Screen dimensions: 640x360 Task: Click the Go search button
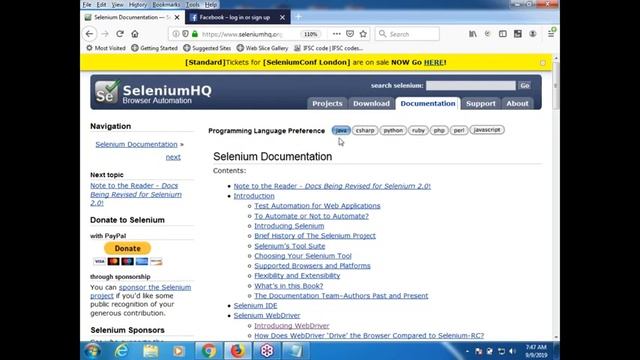pos(525,85)
